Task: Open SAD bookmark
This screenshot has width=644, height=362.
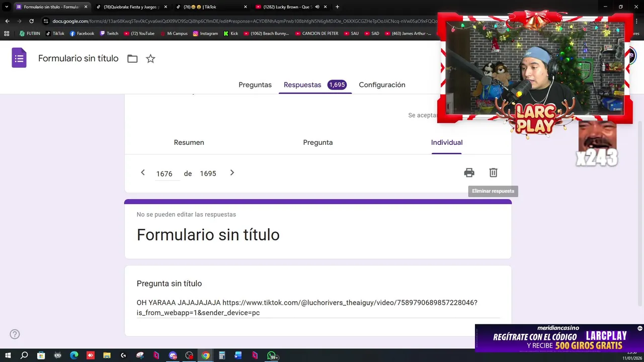Action: (x=371, y=34)
